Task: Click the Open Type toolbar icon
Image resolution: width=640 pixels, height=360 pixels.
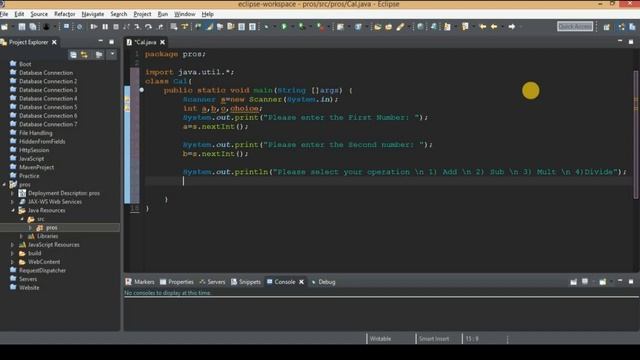Action: tap(378, 27)
